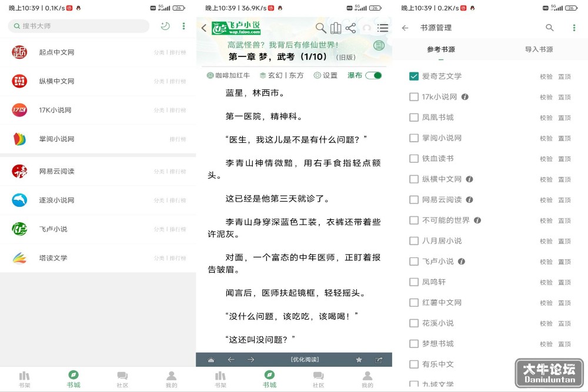This screenshot has width=588, height=392.
Task: Check the 红薯中文网 checkbox
Action: [x=413, y=303]
